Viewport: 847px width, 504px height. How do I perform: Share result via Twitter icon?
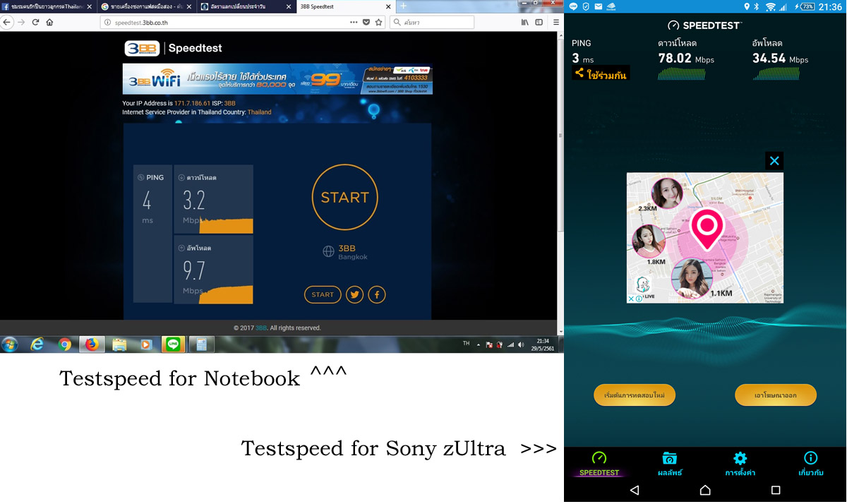click(354, 294)
